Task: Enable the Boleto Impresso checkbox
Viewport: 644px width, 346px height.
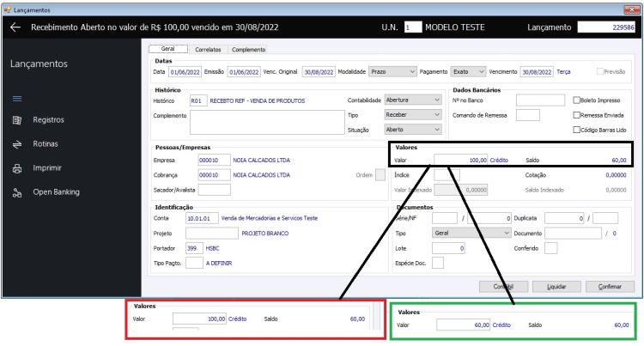Action: click(577, 100)
